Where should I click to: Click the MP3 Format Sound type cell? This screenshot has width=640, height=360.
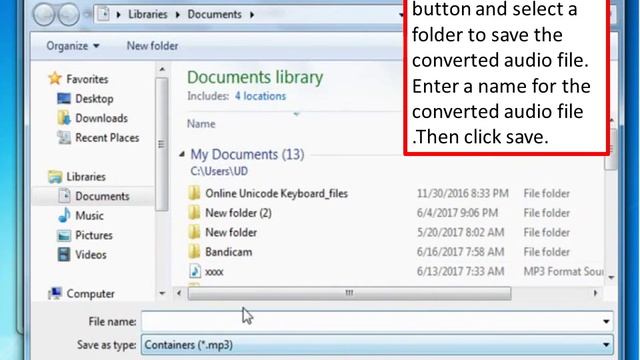click(563, 271)
